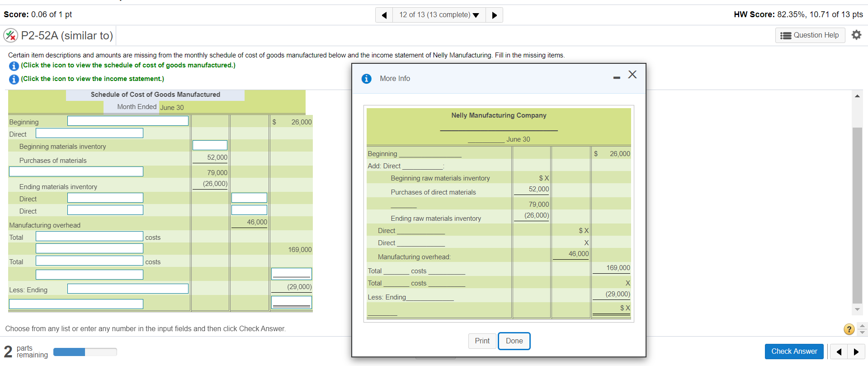Print the More Info schedule
The width and height of the screenshot is (868, 366).
point(482,341)
